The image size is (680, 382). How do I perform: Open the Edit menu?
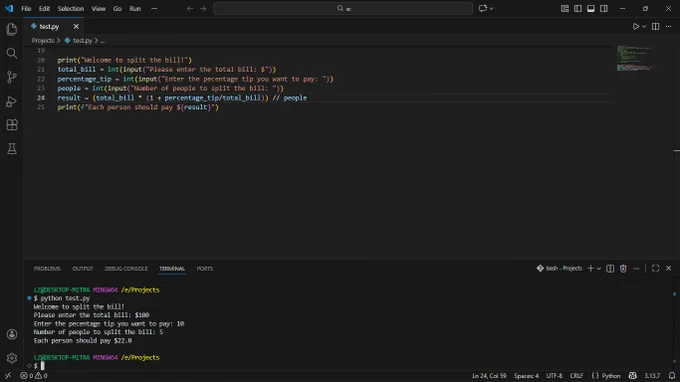(x=44, y=8)
